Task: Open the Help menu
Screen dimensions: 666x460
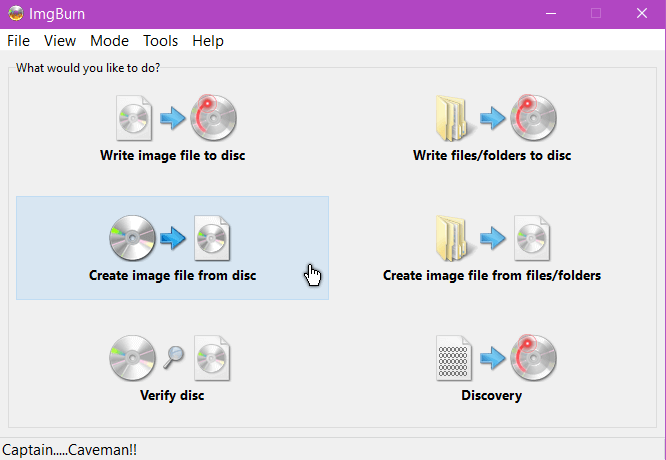Action: coord(208,41)
